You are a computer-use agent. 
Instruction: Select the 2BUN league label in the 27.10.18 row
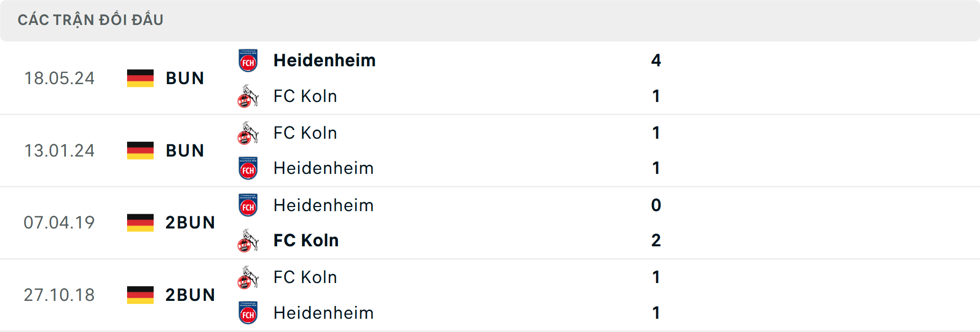190,294
